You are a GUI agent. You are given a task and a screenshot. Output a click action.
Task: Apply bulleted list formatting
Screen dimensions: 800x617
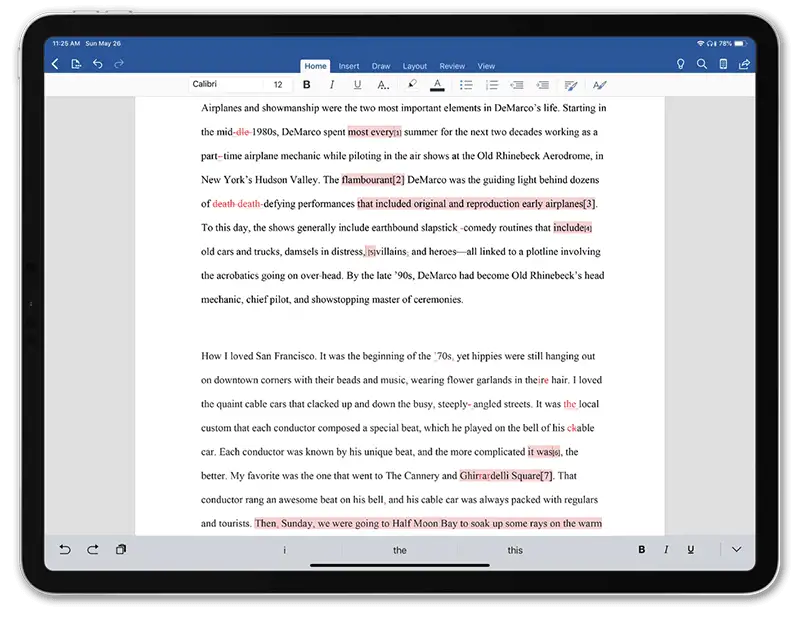coord(468,85)
